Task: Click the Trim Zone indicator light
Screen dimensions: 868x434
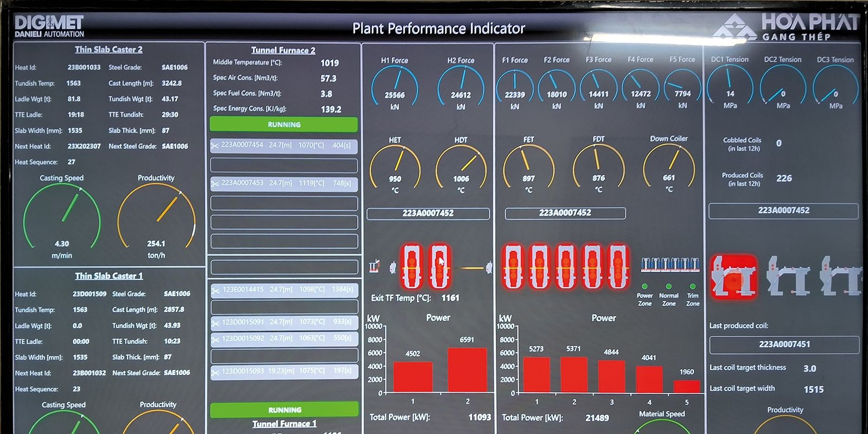Action: pos(693,286)
